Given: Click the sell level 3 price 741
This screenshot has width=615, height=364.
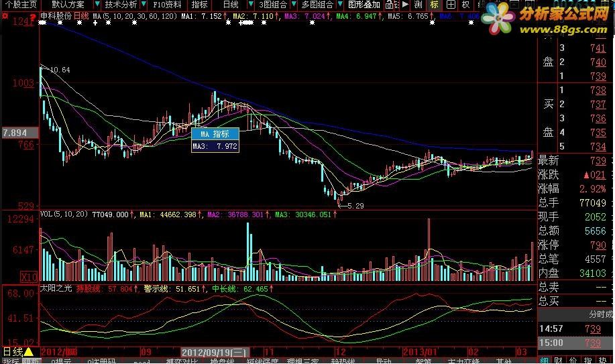Looking at the screenshot, I should point(598,48).
